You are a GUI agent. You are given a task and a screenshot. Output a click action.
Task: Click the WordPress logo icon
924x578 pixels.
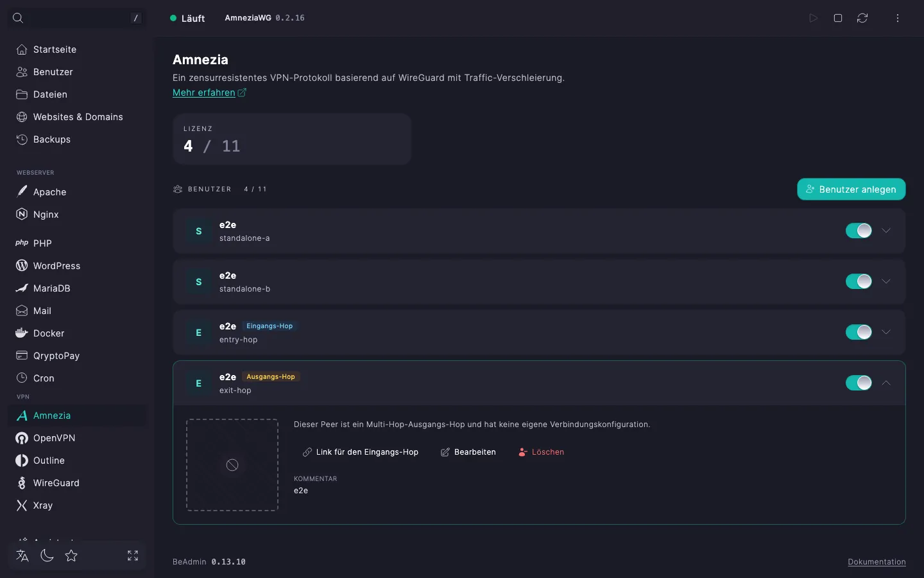22,266
